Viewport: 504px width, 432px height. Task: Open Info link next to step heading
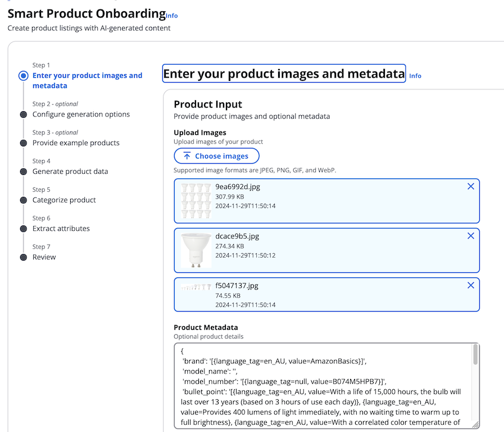(x=415, y=76)
